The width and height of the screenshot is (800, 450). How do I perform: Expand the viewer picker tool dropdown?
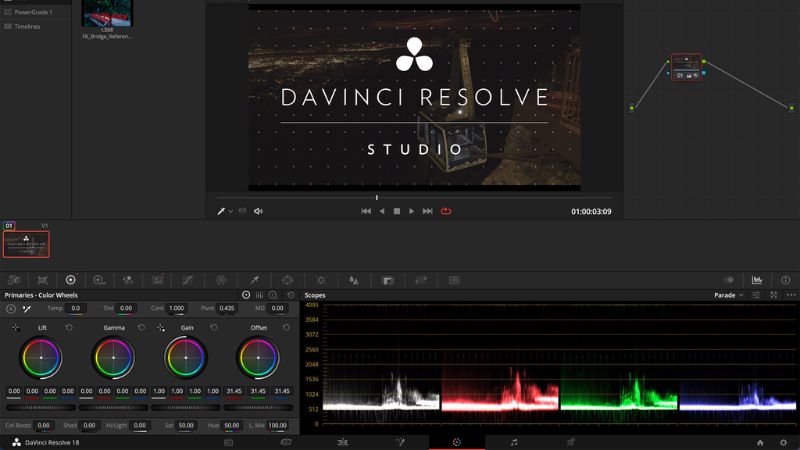point(231,211)
